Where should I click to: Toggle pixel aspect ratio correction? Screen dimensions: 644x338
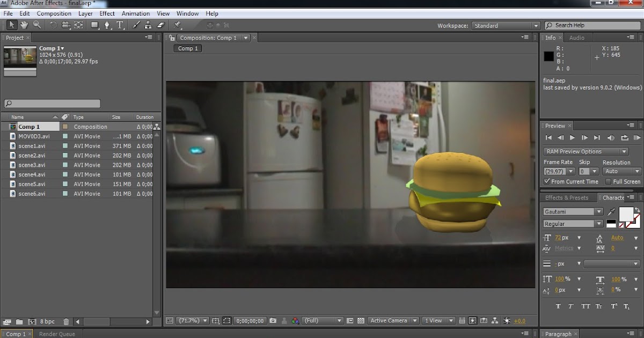(462, 321)
